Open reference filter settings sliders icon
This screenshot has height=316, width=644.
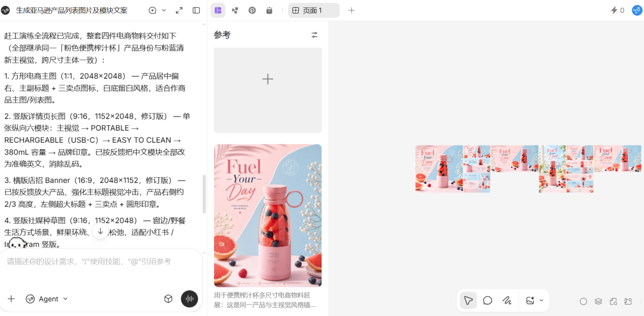(x=315, y=35)
